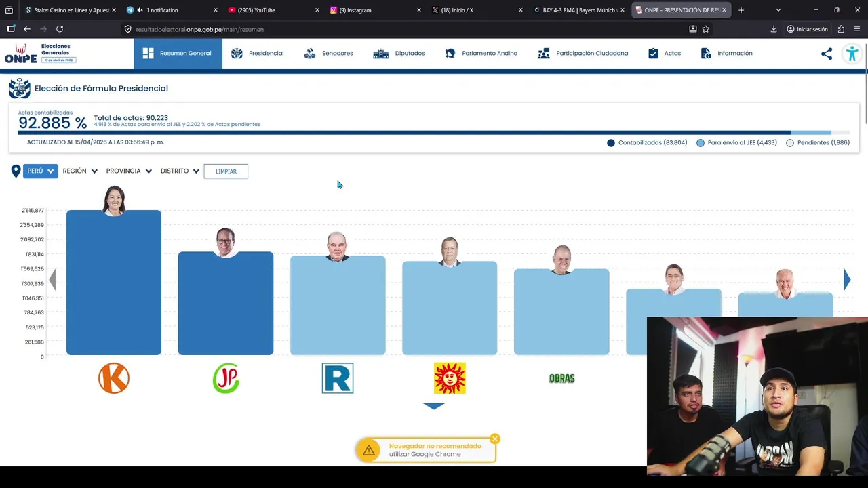Click the Elección de Fórmula Presidencial emblem
The image size is (868, 488).
coord(19,88)
